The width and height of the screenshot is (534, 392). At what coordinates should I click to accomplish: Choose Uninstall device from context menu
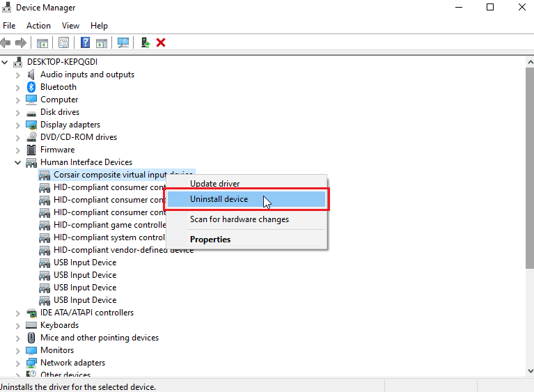tap(246, 199)
